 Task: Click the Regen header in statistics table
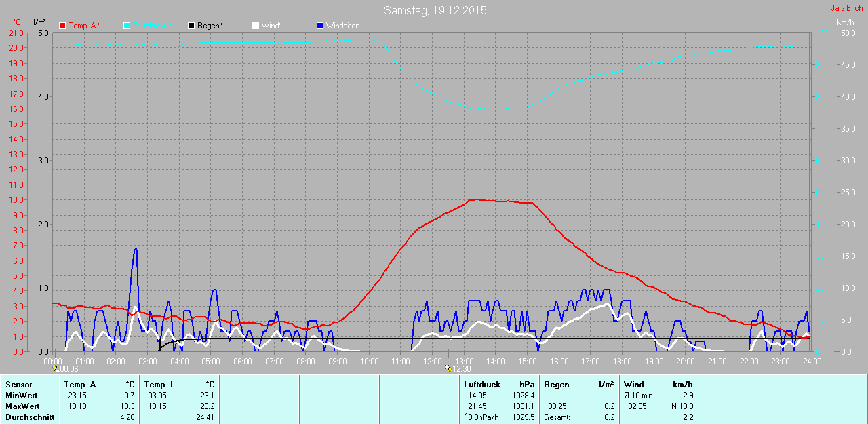point(556,385)
